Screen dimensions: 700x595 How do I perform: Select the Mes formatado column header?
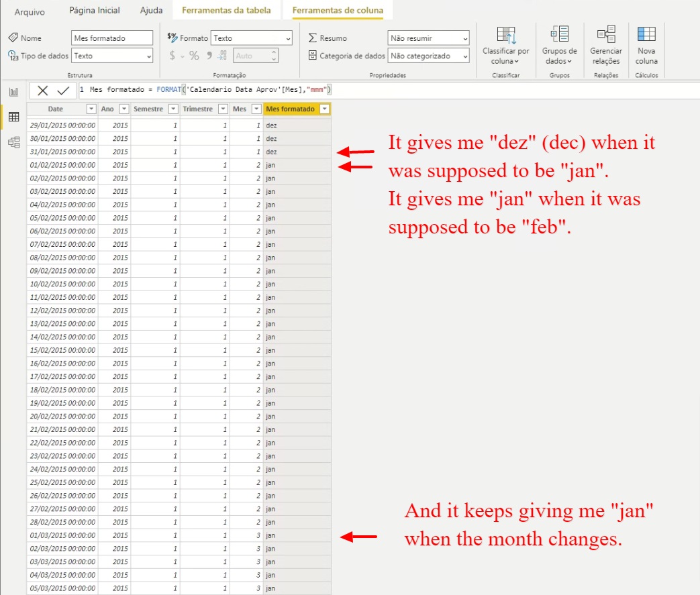(290, 109)
